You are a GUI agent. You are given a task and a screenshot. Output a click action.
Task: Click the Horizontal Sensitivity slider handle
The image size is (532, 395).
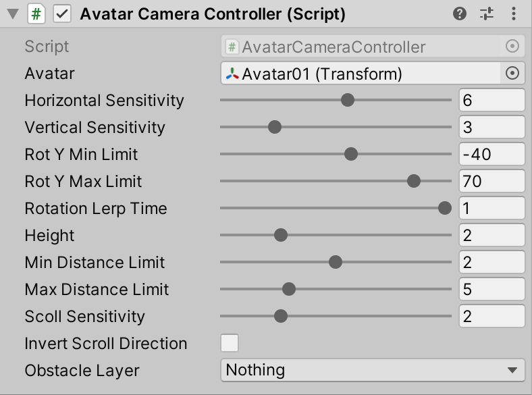coord(348,100)
